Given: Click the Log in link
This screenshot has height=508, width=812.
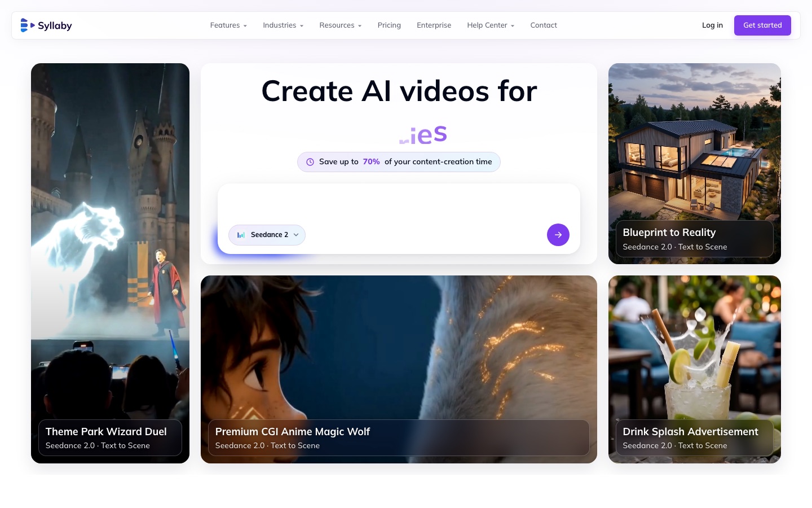Looking at the screenshot, I should coord(712,25).
